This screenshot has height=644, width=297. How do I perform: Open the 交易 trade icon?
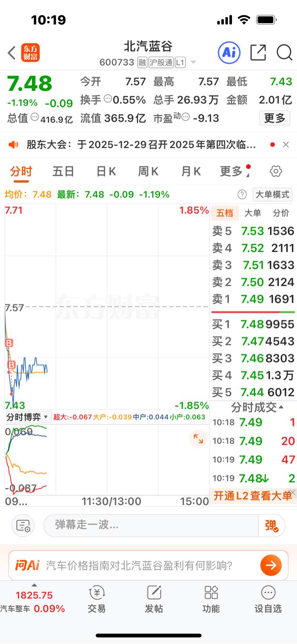pos(97,599)
